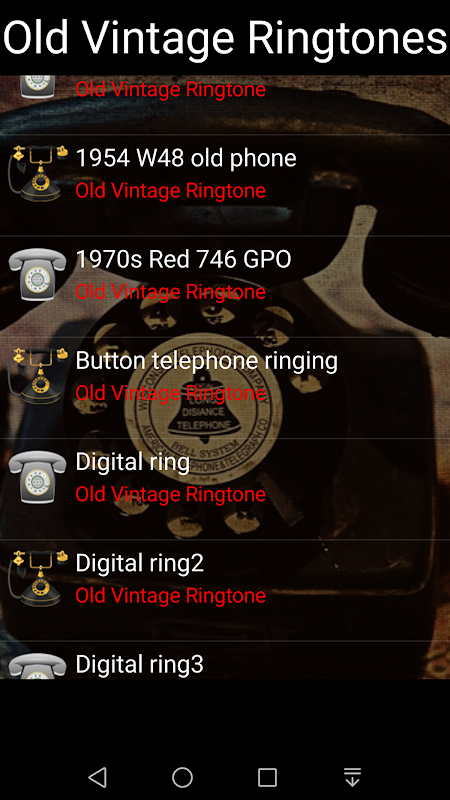Tap the rotary phone icon beside Digital ring3

[38, 666]
